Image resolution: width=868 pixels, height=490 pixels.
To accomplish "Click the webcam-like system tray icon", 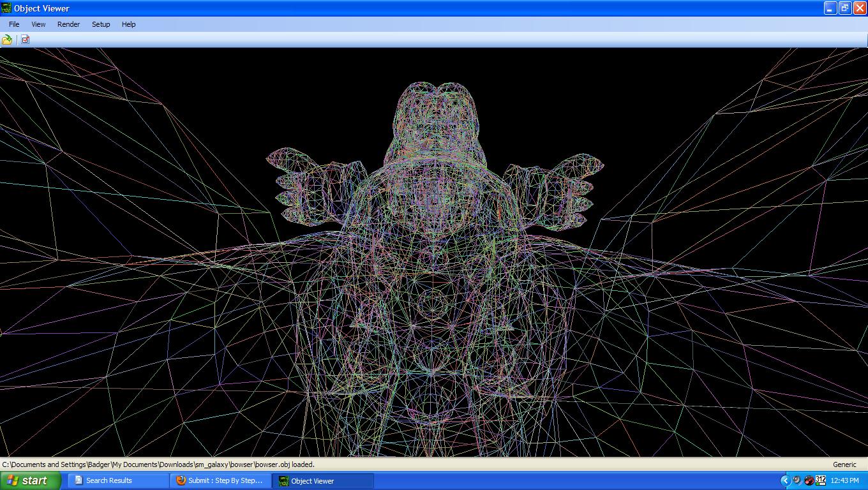I will point(797,480).
